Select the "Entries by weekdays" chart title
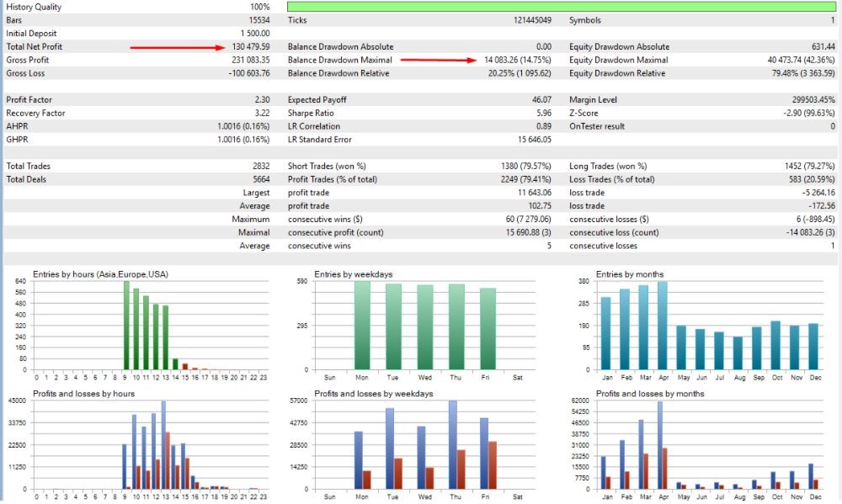The height and width of the screenshot is (504, 842). (x=354, y=274)
